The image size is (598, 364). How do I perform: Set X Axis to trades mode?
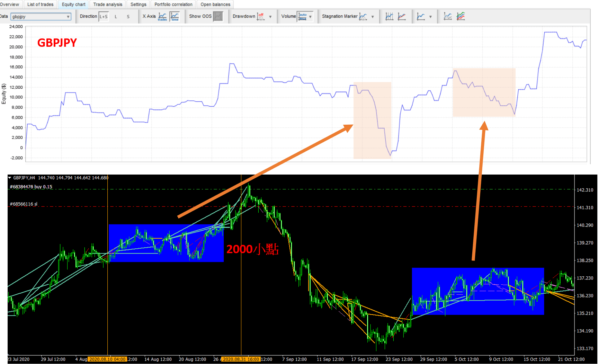pos(162,16)
